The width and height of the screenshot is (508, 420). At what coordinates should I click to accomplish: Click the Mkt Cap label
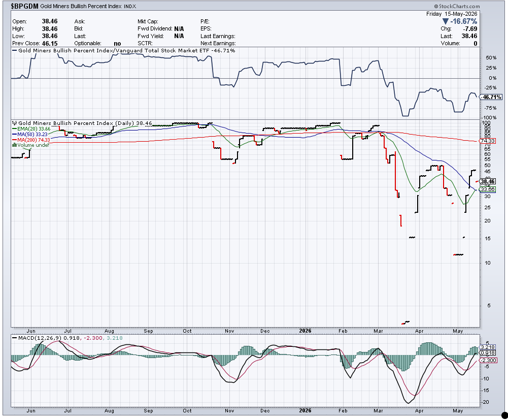pyautogui.click(x=148, y=21)
